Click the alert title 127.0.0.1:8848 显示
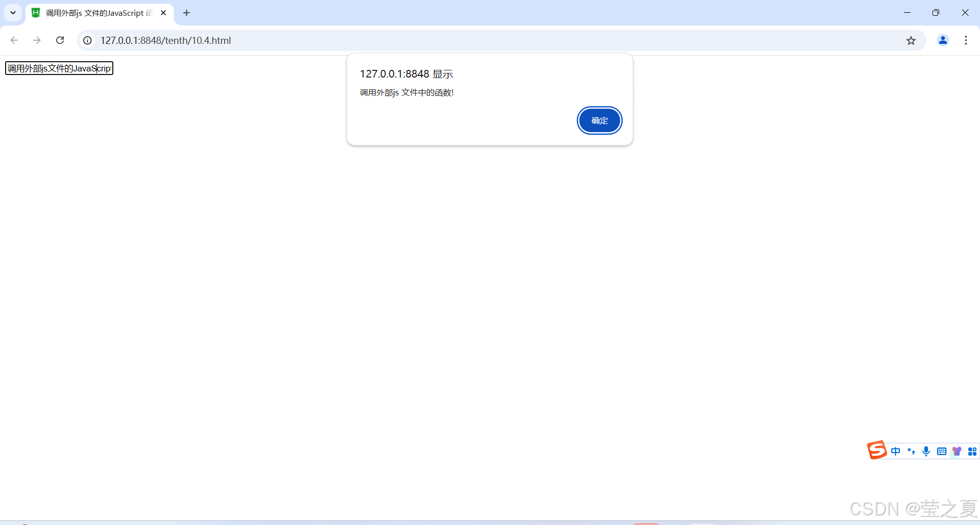The image size is (980, 525). tap(406, 74)
